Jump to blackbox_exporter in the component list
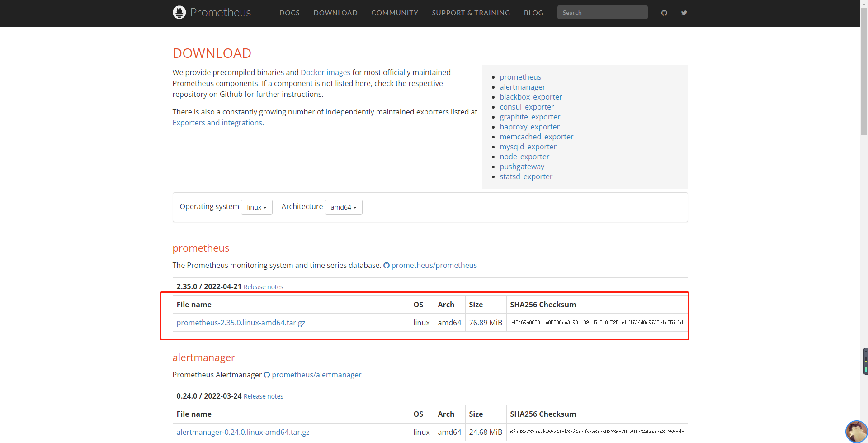The height and width of the screenshot is (443, 868). (x=531, y=97)
